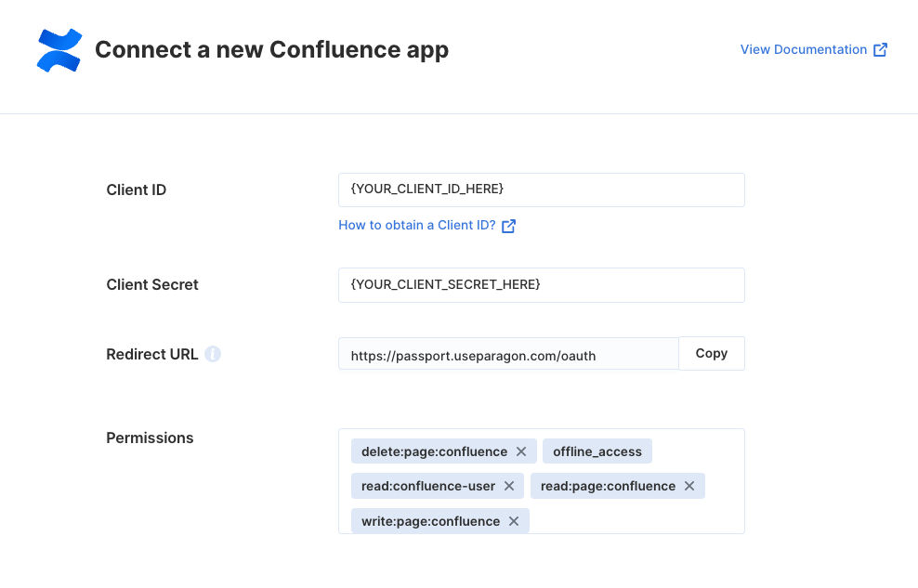Click external link icon after Client ID help
Image resolution: width=918 pixels, height=588 pixels.
508,226
